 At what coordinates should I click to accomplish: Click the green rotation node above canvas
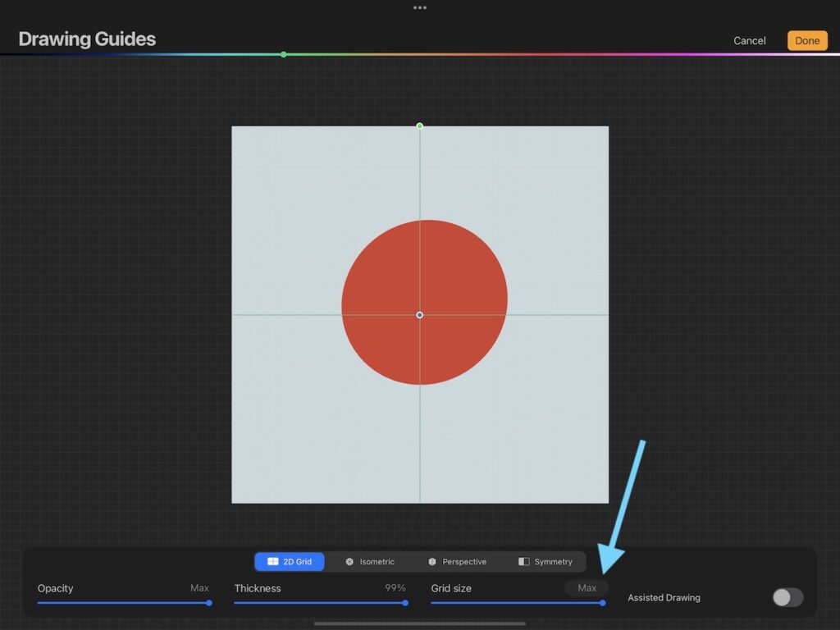[x=420, y=126]
